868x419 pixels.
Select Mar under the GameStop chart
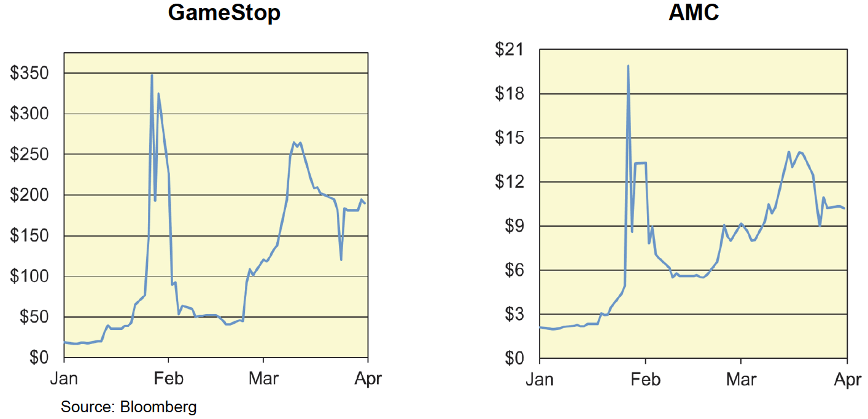[x=263, y=378]
